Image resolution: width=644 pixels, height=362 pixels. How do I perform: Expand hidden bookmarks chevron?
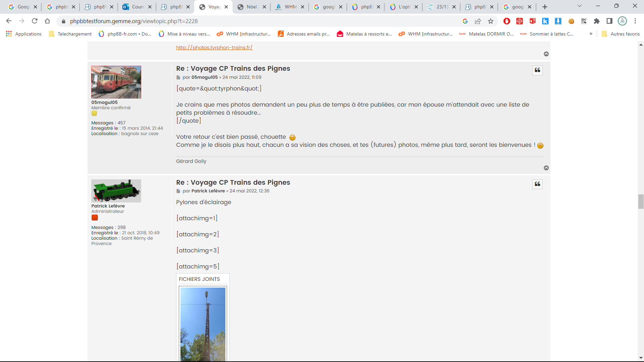(591, 34)
